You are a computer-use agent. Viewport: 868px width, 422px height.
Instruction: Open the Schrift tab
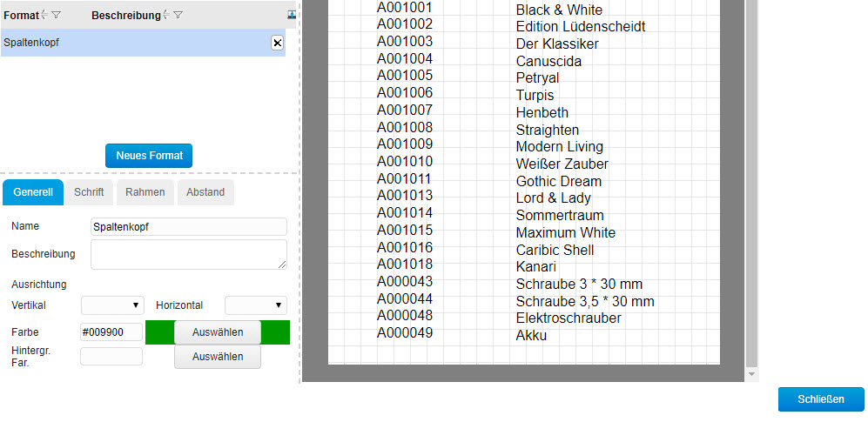[x=89, y=192]
